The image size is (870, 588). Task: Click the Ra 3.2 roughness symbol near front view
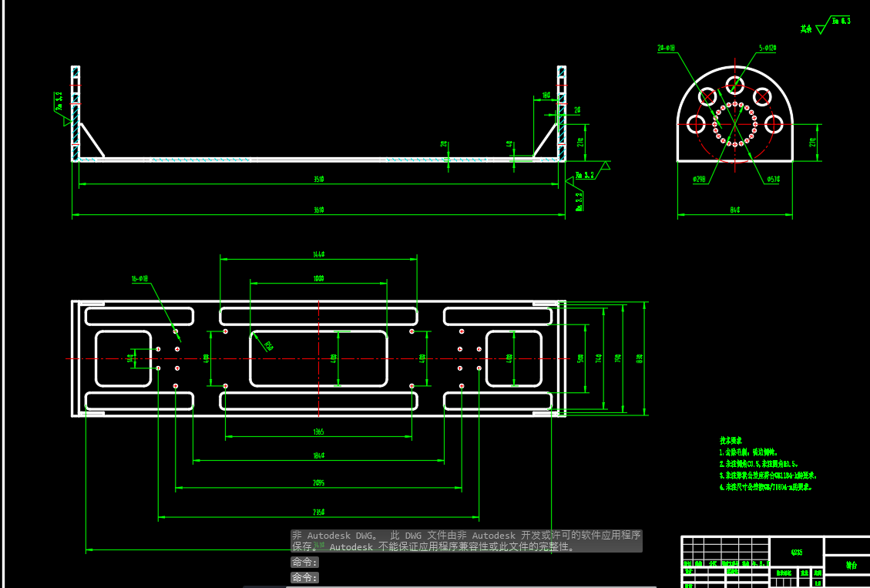584,175
